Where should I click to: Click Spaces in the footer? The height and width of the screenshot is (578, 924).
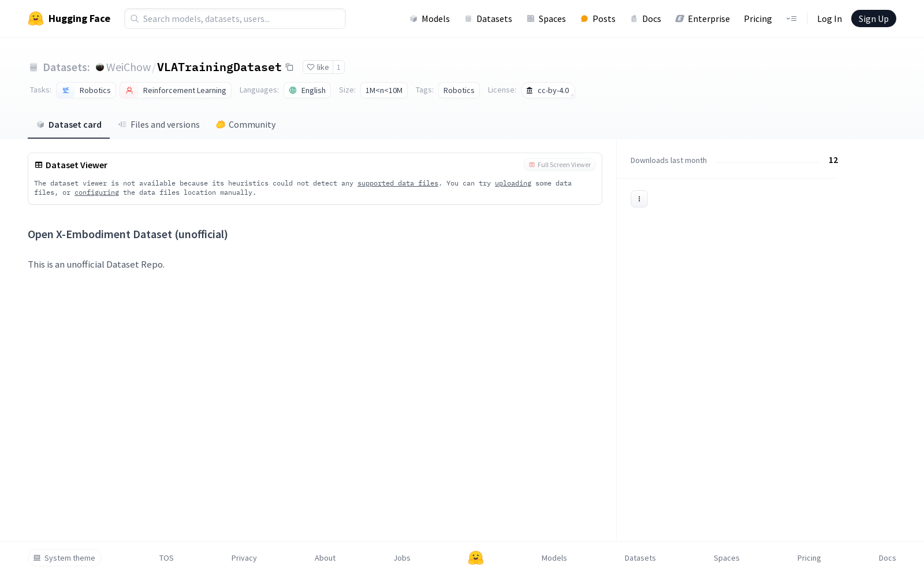point(726,558)
